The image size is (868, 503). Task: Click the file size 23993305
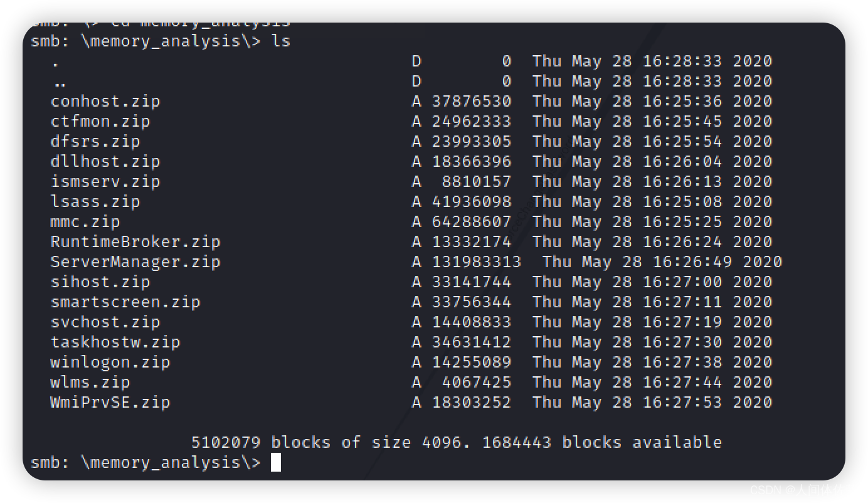(472, 141)
